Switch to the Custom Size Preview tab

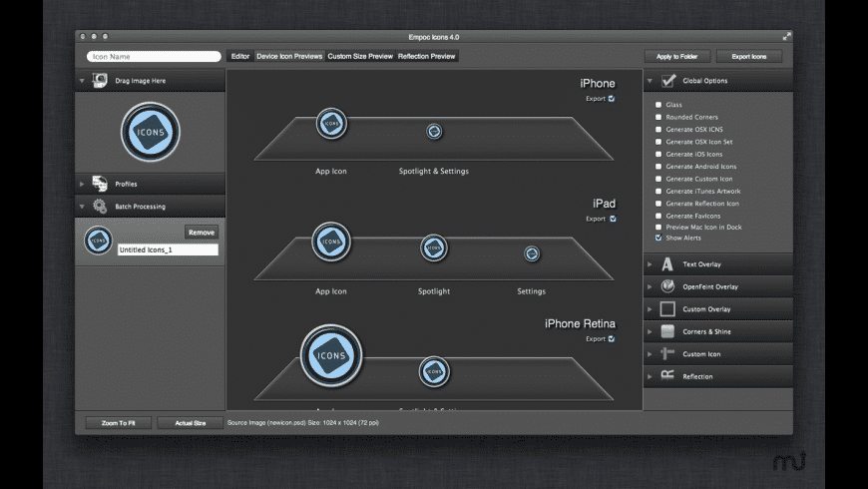pyautogui.click(x=360, y=57)
